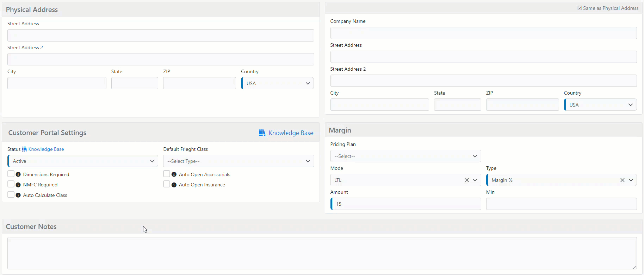Click info icon beside Auto Calculate Class
This screenshot has height=275, width=644.
[x=18, y=195]
